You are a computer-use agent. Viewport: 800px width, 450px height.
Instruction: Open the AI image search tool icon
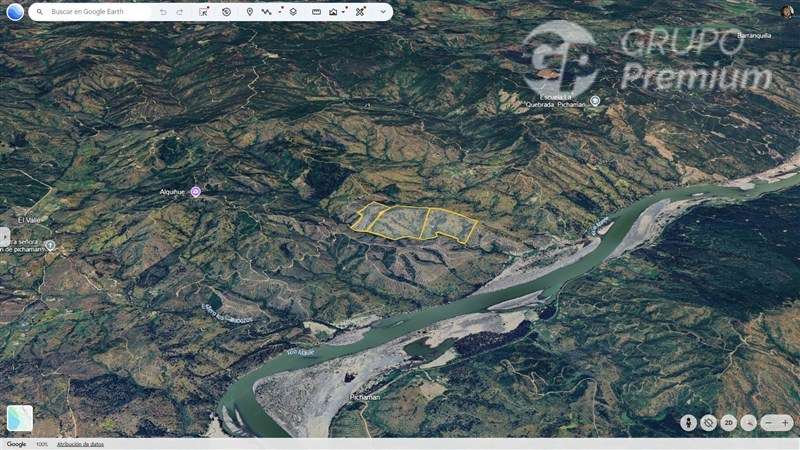[204, 11]
